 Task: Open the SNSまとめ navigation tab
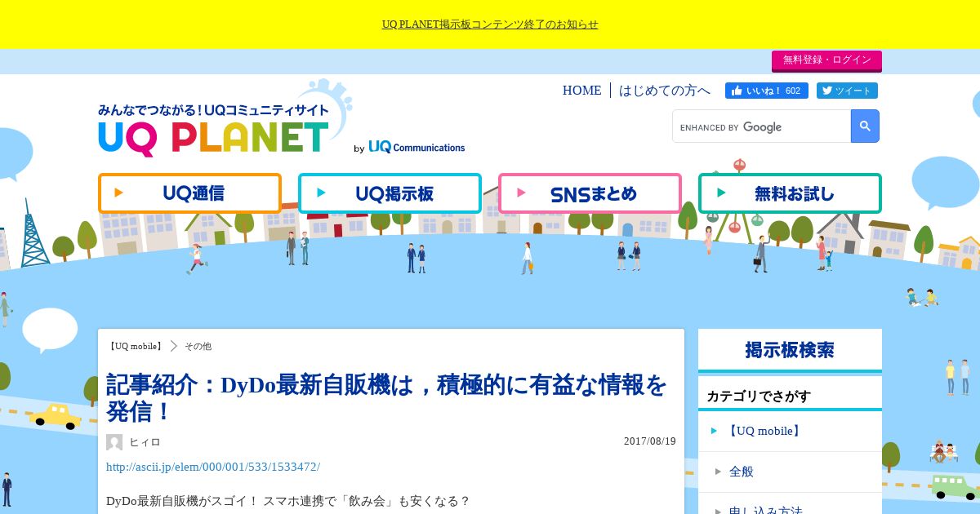click(x=590, y=193)
